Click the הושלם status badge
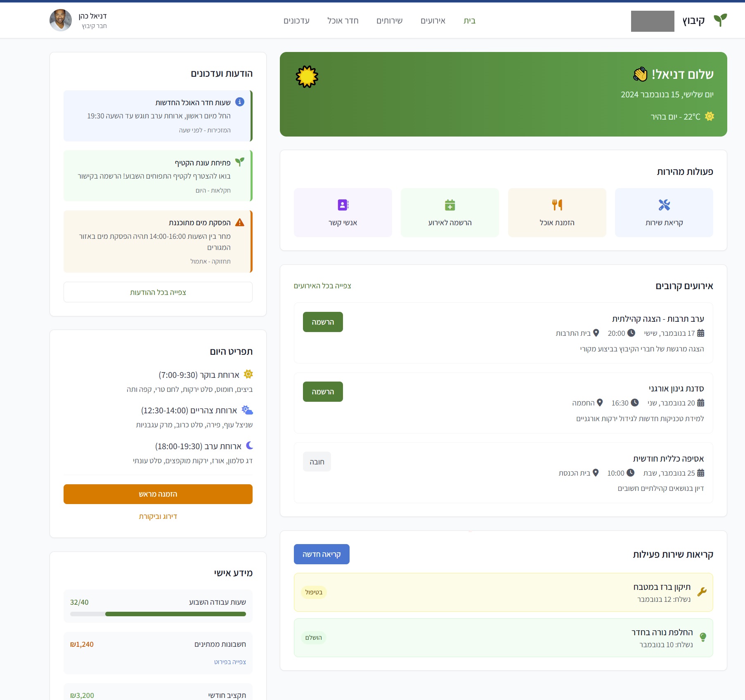Image resolution: width=745 pixels, height=700 pixels. tap(314, 638)
